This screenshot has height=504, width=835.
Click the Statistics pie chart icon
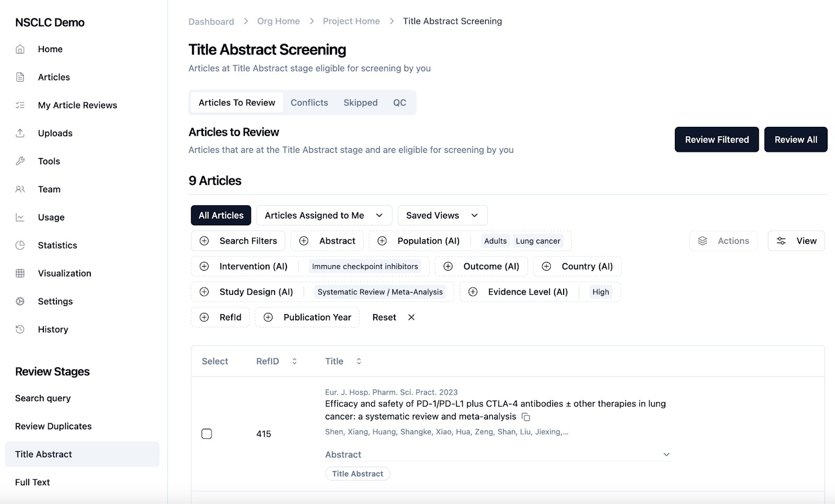(20, 245)
